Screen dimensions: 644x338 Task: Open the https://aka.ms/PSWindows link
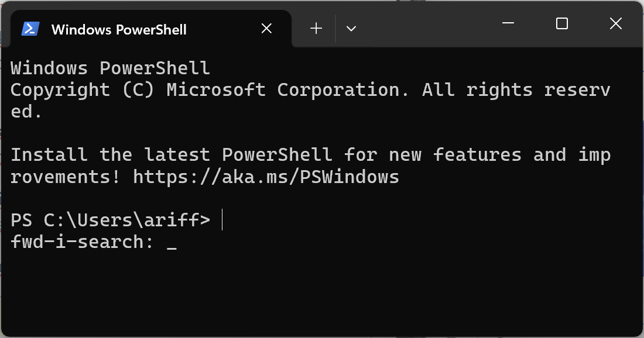click(x=266, y=177)
